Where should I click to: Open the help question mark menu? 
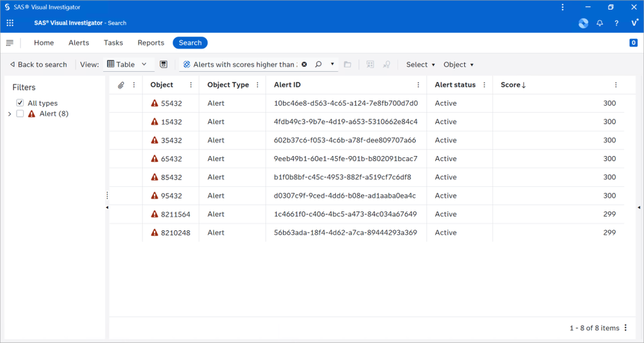click(616, 23)
